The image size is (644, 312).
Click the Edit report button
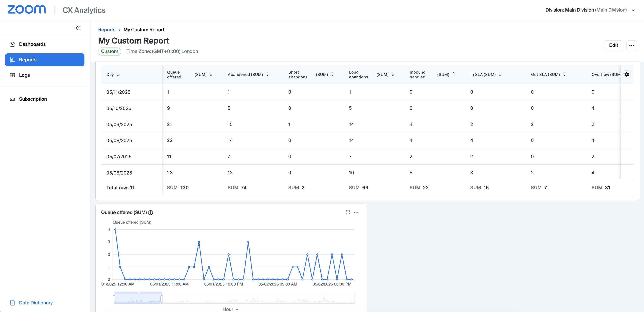613,45
